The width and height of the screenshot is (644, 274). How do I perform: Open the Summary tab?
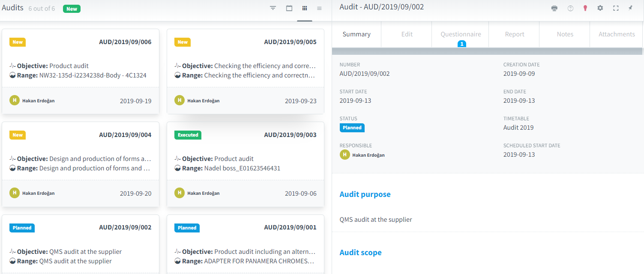tap(356, 34)
